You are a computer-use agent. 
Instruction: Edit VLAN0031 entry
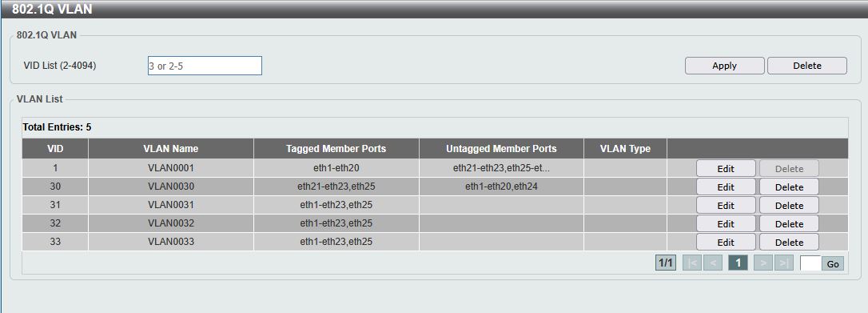726,205
